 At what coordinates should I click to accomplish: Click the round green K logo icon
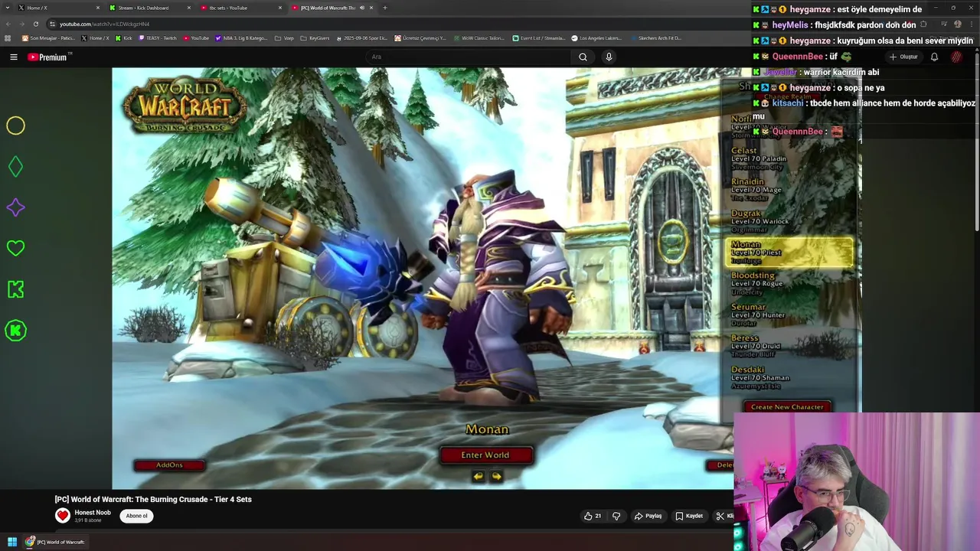tap(15, 331)
